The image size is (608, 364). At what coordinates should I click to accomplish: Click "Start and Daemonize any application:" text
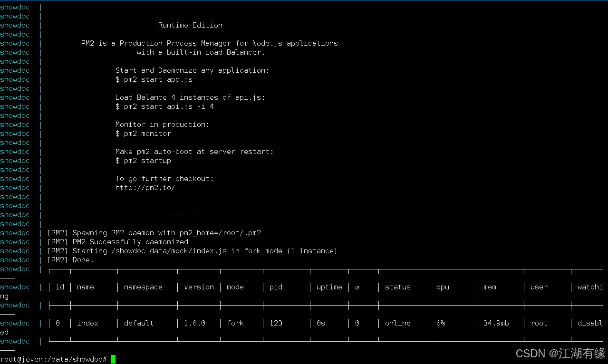(192, 70)
